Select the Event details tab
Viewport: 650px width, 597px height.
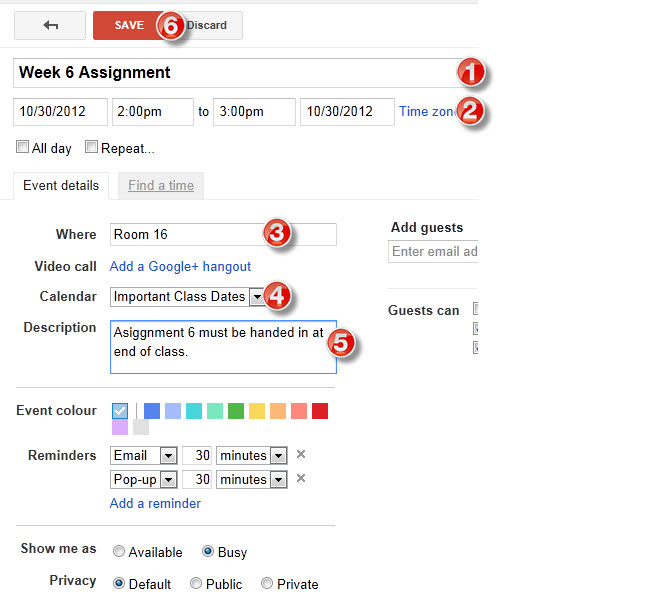click(61, 185)
